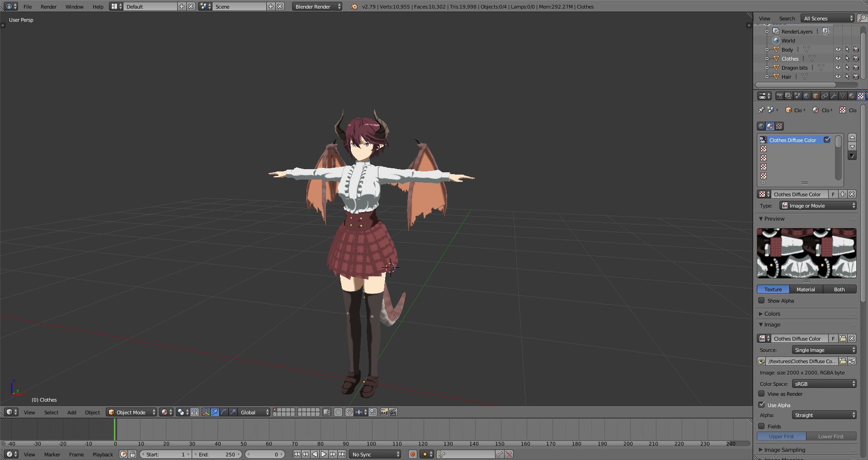
Task: Enable the translate manipulator arrow icon
Action: [215, 412]
